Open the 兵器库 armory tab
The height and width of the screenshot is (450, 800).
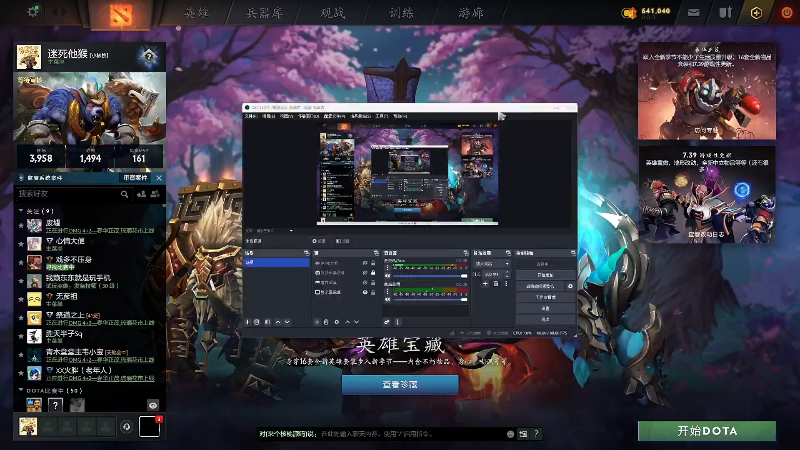(264, 13)
